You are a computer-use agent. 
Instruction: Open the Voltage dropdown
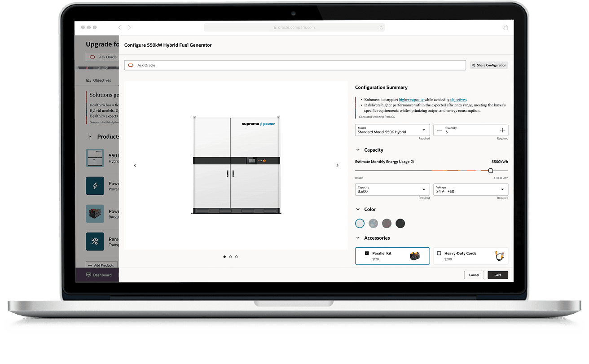(x=470, y=189)
